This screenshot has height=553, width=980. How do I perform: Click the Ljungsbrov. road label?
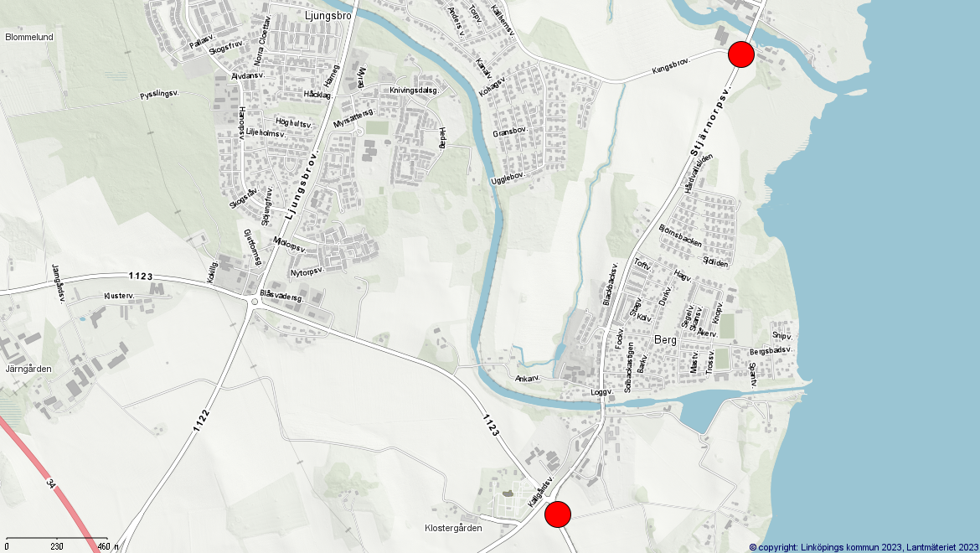pyautogui.click(x=302, y=186)
